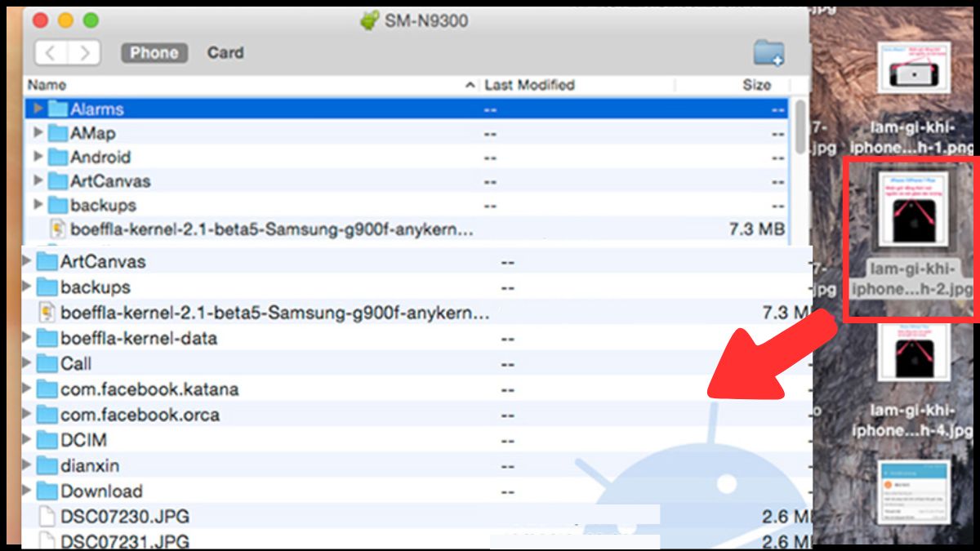The image size is (980, 551).
Task: Select desktop file lam-gi-khi-iphone...h-2.jpg thumbnail
Action: (915, 208)
